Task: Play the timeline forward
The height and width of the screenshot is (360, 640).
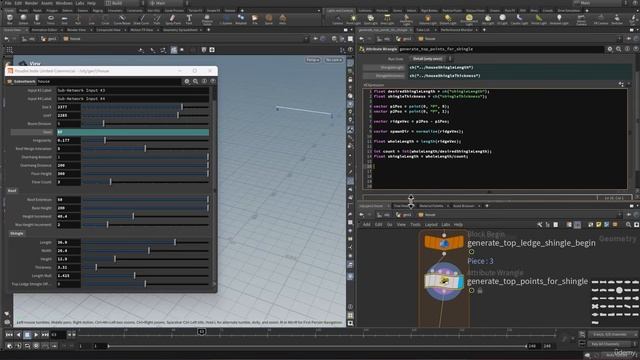Action: pyautogui.click(x=36, y=335)
